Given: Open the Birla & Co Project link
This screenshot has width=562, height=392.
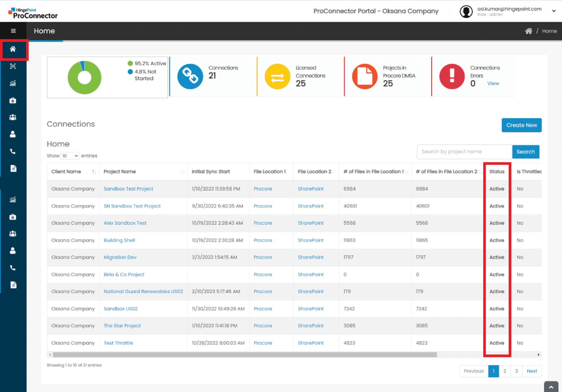Looking at the screenshot, I should coord(124,274).
